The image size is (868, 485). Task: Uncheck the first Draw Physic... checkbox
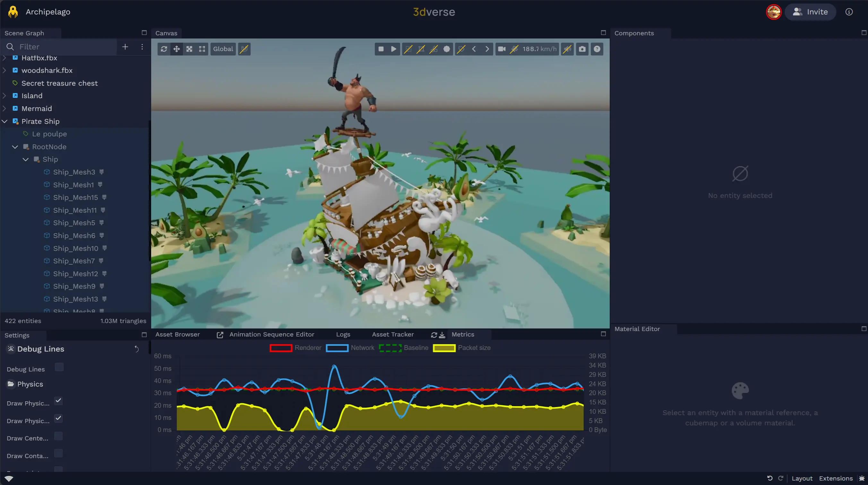pos(58,401)
